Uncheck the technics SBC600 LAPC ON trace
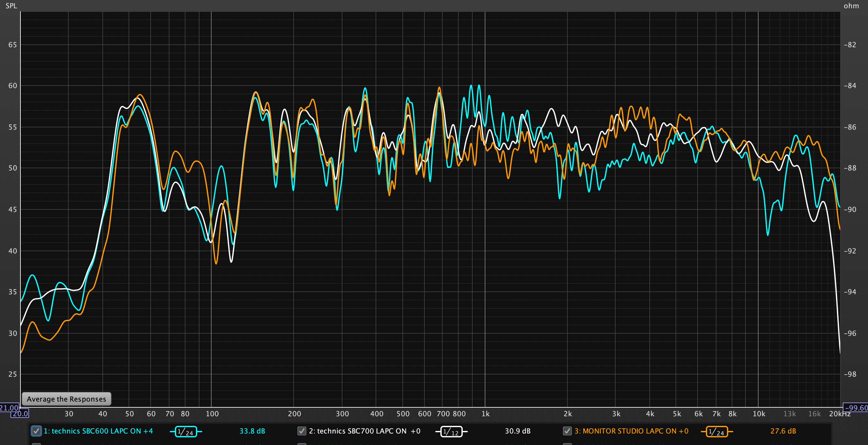Screen dimensions: 868x445 coord(36,431)
